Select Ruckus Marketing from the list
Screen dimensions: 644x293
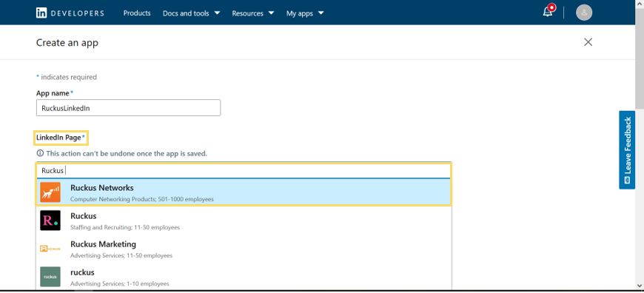coord(244,249)
